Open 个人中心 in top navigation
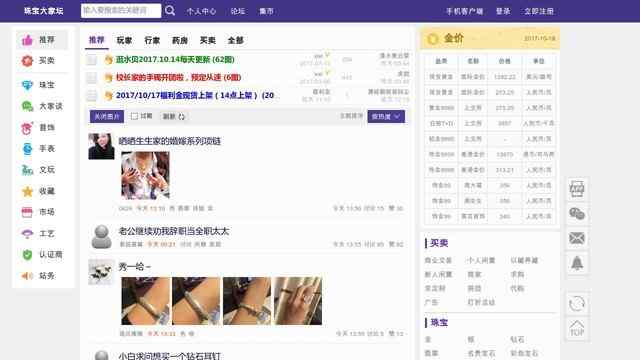The height and width of the screenshot is (360, 640). (201, 11)
